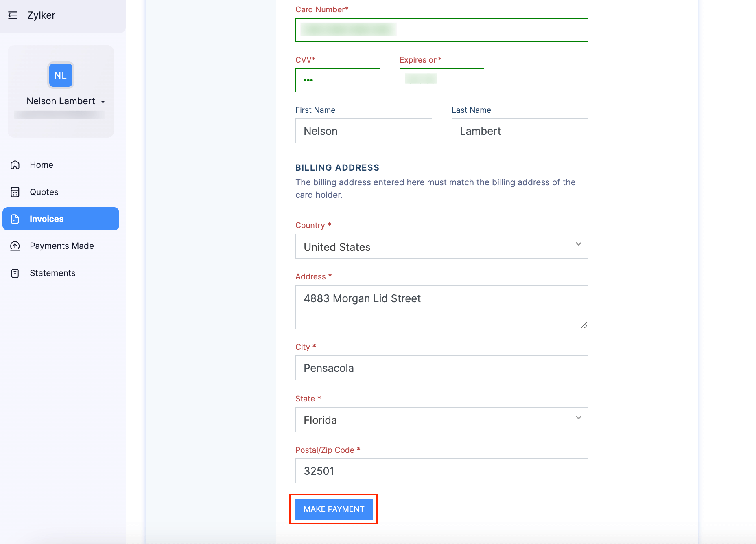Click the Quotes calendar-style icon

click(15, 192)
